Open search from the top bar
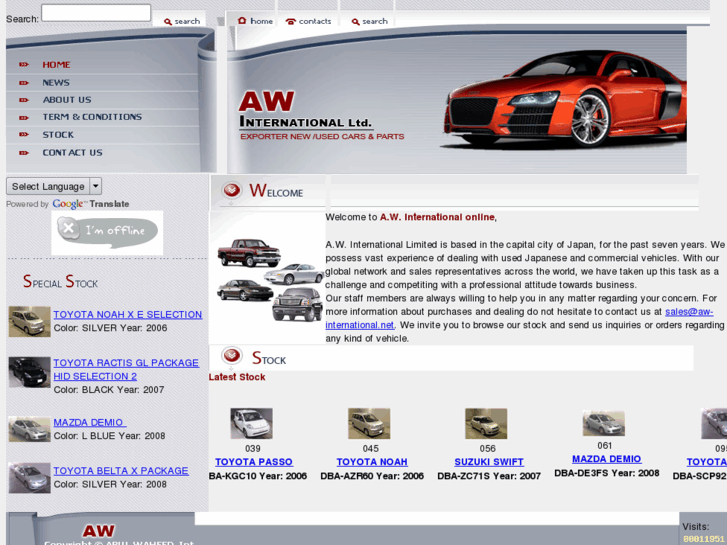The height and width of the screenshot is (545, 727). coord(370,21)
